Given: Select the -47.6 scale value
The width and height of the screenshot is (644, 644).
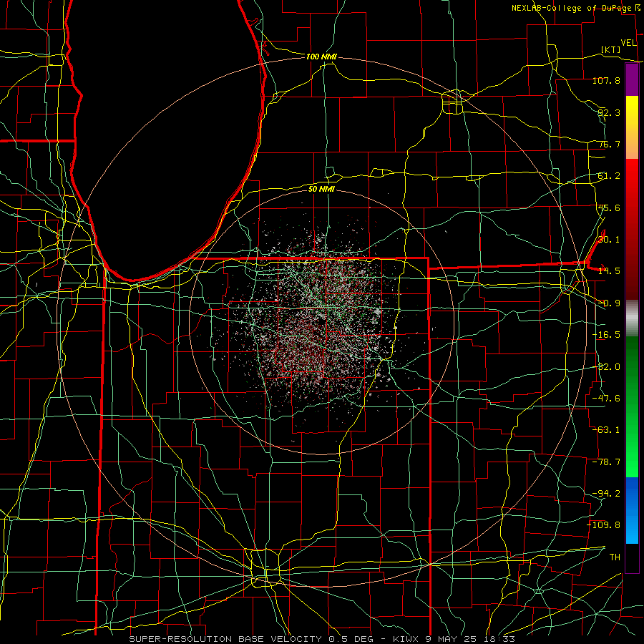Looking at the screenshot, I should (606, 399).
